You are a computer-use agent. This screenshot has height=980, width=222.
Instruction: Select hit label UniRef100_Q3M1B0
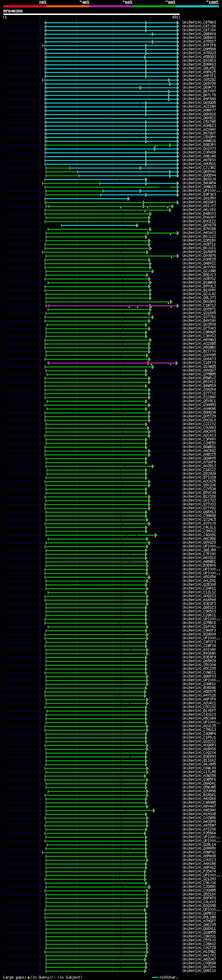tap(199, 241)
